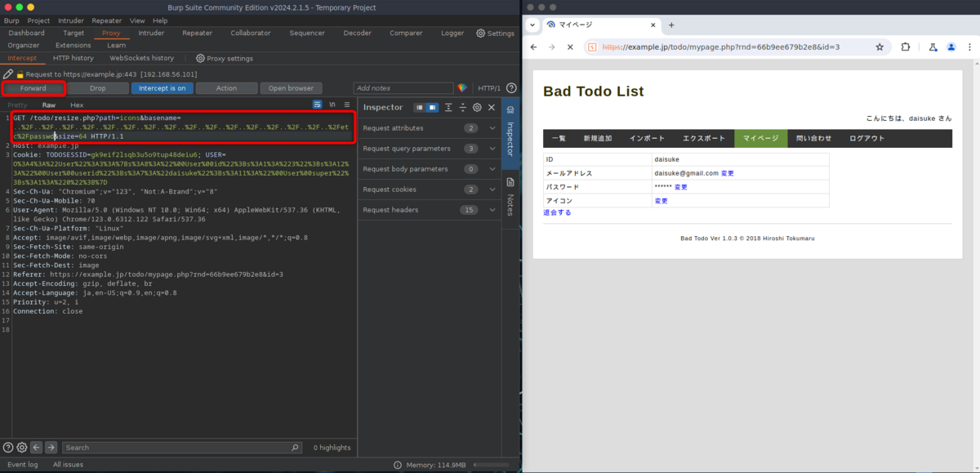Screen dimensions: 980x473
Task: Switch to the Hex view tab
Action: (77, 105)
